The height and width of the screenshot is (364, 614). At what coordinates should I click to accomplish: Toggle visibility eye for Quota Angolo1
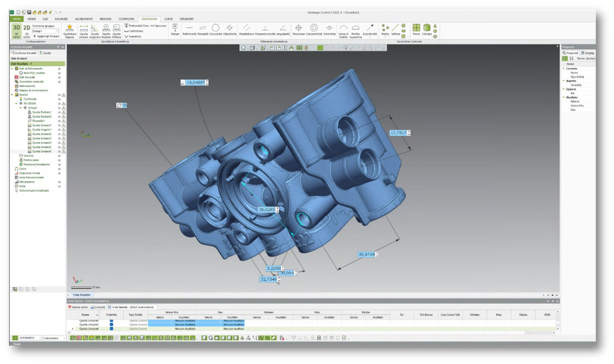(x=60, y=129)
